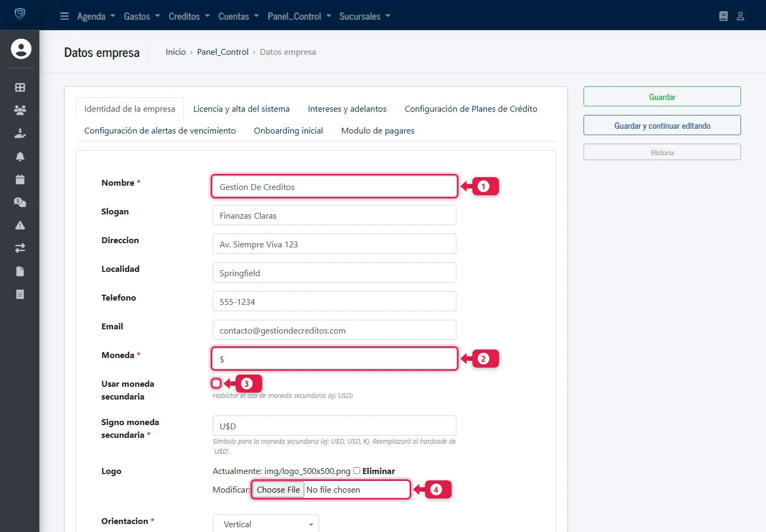
Task: Open the calendar icon in the sidebar
Action: [x=20, y=179]
